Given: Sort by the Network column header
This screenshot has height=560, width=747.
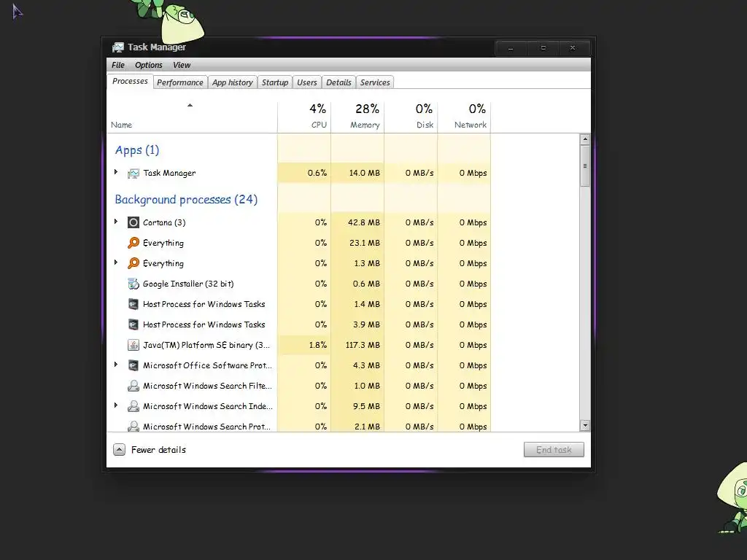Looking at the screenshot, I should click(x=465, y=117).
